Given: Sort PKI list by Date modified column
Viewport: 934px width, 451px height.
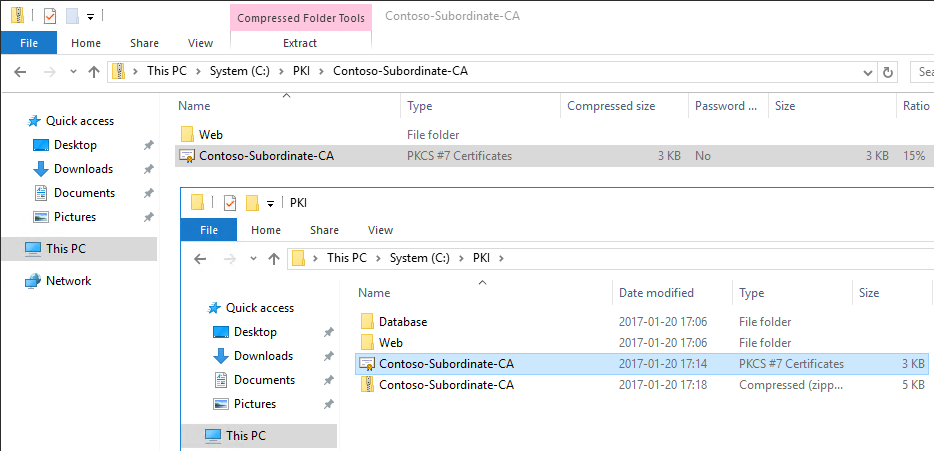Looking at the screenshot, I should click(656, 293).
